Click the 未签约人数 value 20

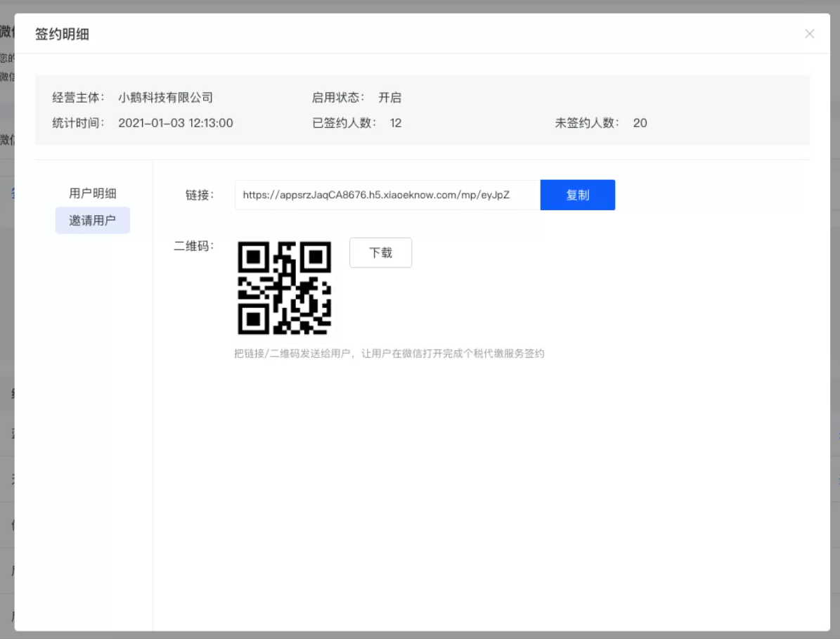point(640,123)
